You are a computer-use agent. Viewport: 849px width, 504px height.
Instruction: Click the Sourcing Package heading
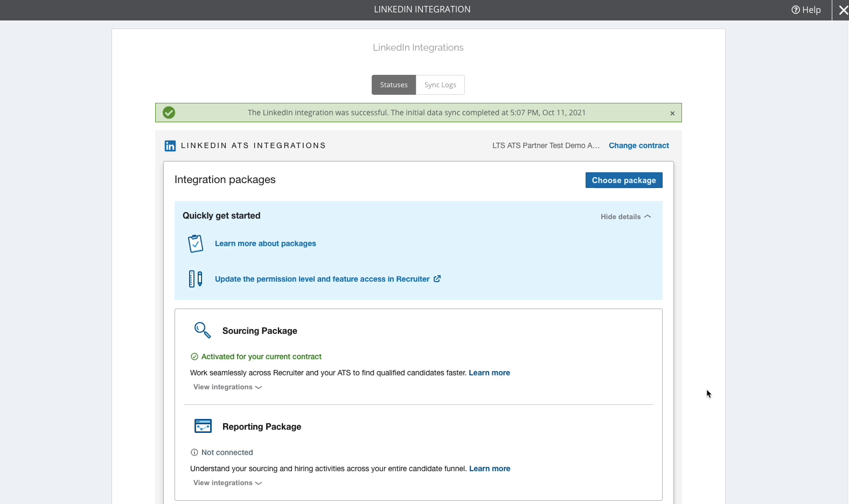[x=260, y=331]
